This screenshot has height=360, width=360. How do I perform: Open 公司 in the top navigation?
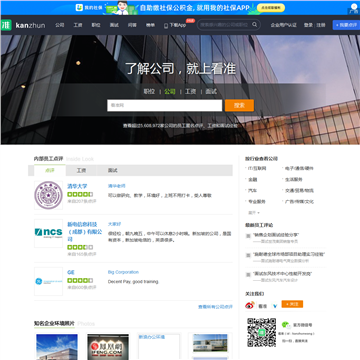coord(60,25)
